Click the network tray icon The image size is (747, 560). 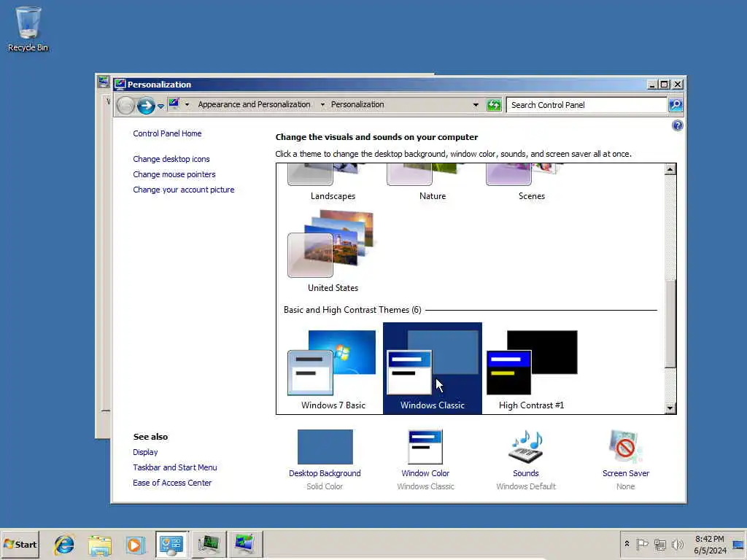659,544
